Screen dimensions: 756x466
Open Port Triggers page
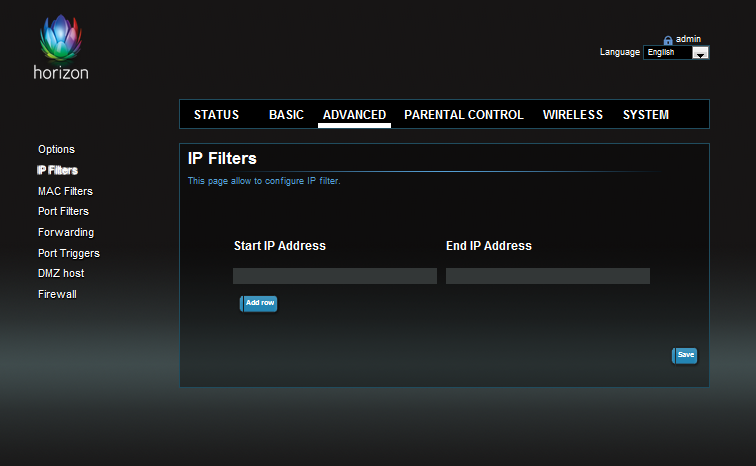click(x=69, y=253)
